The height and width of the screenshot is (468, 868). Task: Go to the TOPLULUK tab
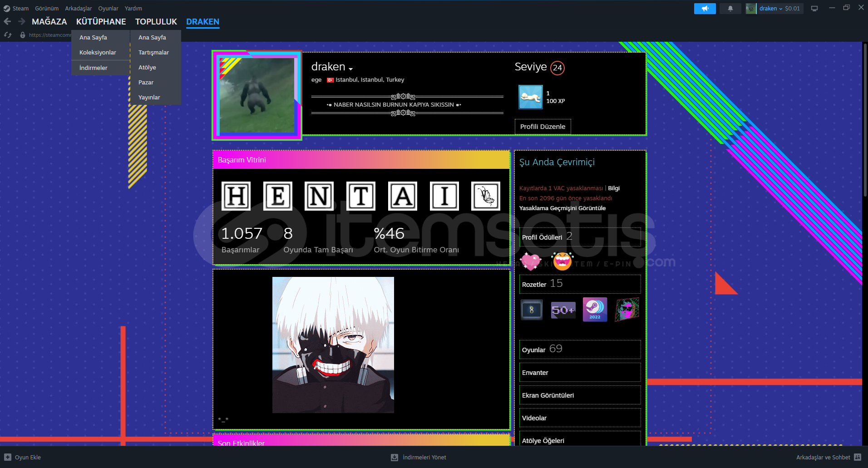156,21
